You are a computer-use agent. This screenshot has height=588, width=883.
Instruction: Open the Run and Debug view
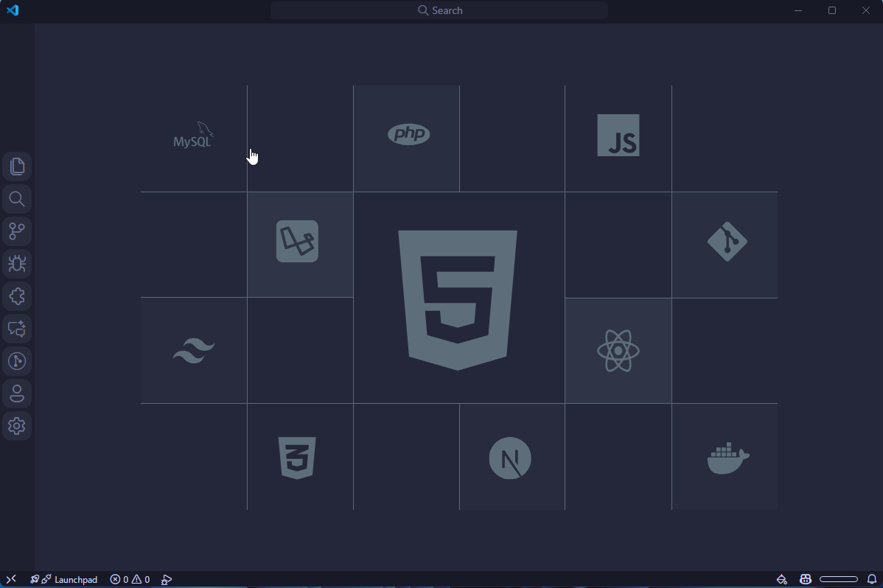(17, 263)
